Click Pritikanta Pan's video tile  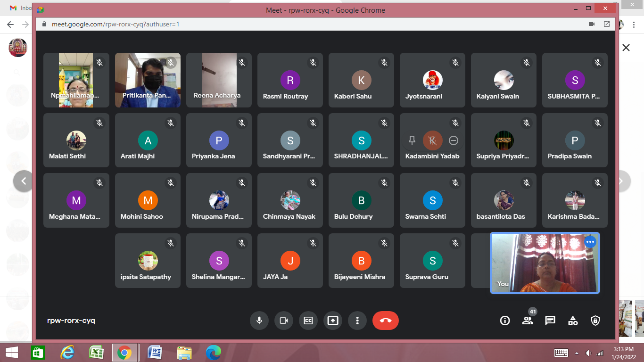click(148, 80)
